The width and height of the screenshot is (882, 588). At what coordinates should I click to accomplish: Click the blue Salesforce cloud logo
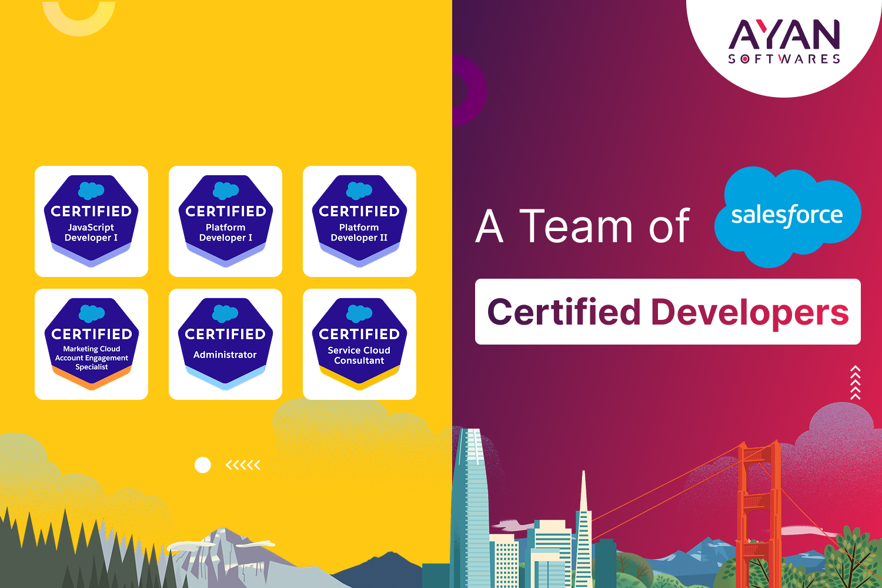787,216
